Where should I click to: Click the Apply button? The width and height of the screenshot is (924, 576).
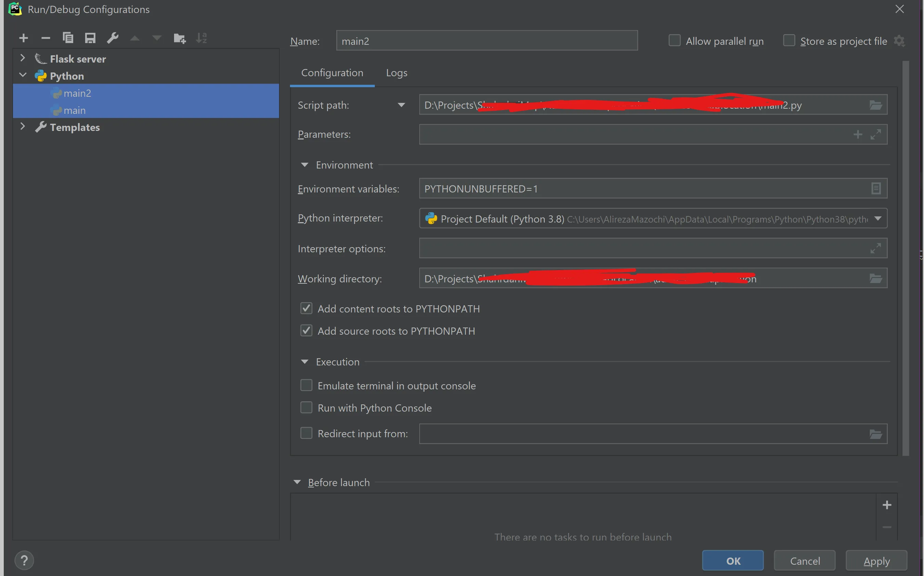[x=876, y=561]
